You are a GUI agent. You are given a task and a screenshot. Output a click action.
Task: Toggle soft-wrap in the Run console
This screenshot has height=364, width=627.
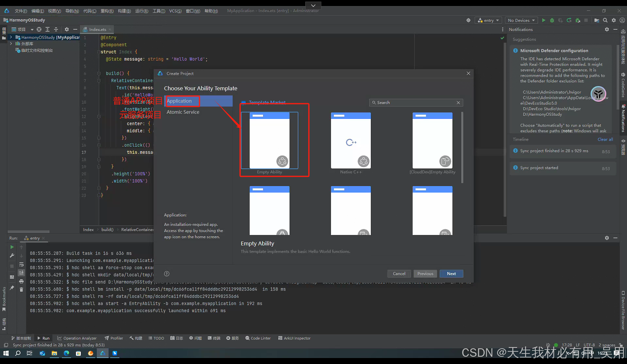click(x=21, y=264)
